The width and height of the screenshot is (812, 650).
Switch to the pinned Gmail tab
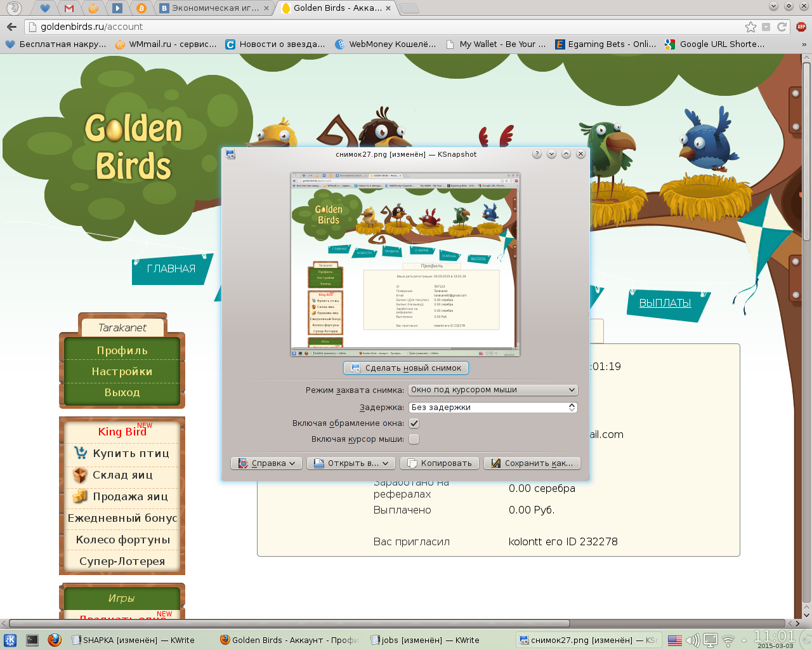click(x=69, y=8)
